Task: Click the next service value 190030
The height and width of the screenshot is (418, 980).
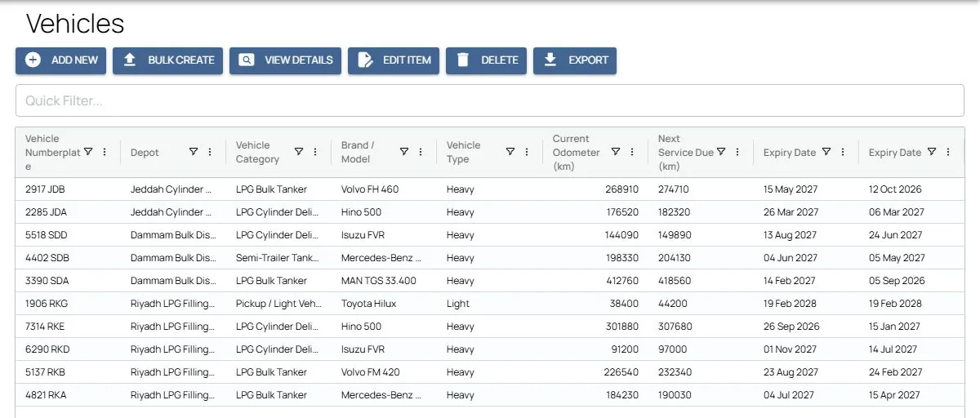Action: click(675, 395)
